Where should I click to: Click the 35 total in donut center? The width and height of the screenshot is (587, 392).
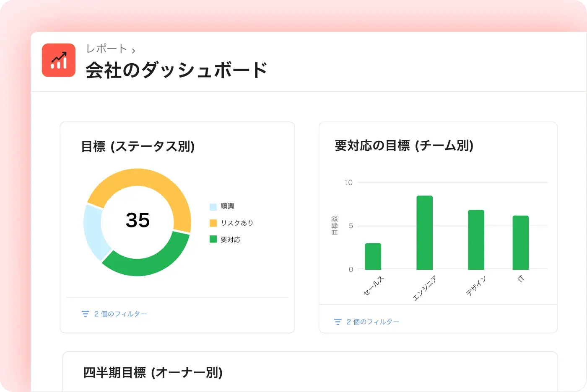click(138, 220)
